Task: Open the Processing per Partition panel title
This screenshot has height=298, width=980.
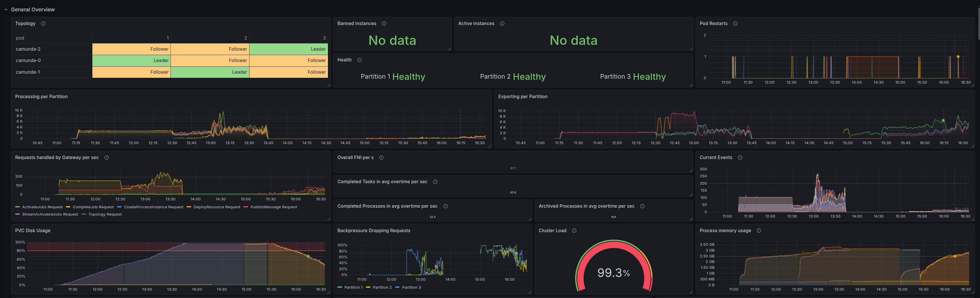Action: tap(41, 96)
